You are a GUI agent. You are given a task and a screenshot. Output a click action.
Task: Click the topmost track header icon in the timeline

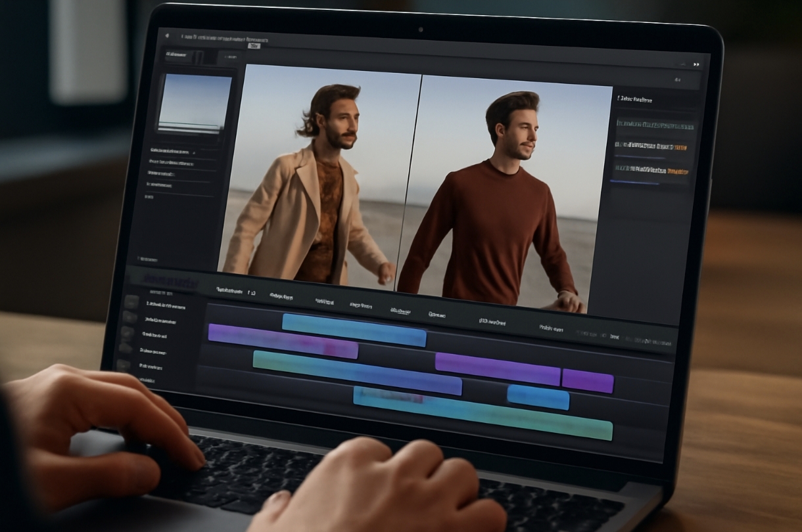tap(132, 301)
